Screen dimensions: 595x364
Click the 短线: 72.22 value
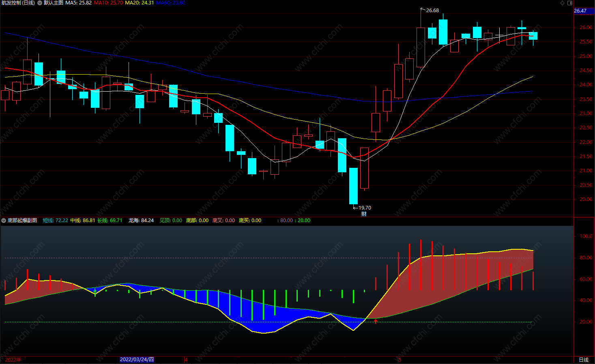coord(56,221)
